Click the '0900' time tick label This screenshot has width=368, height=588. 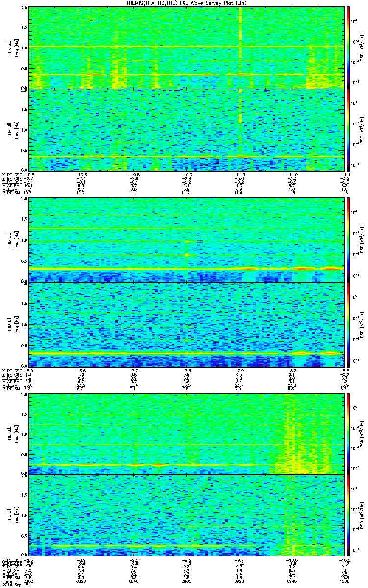[187, 581]
